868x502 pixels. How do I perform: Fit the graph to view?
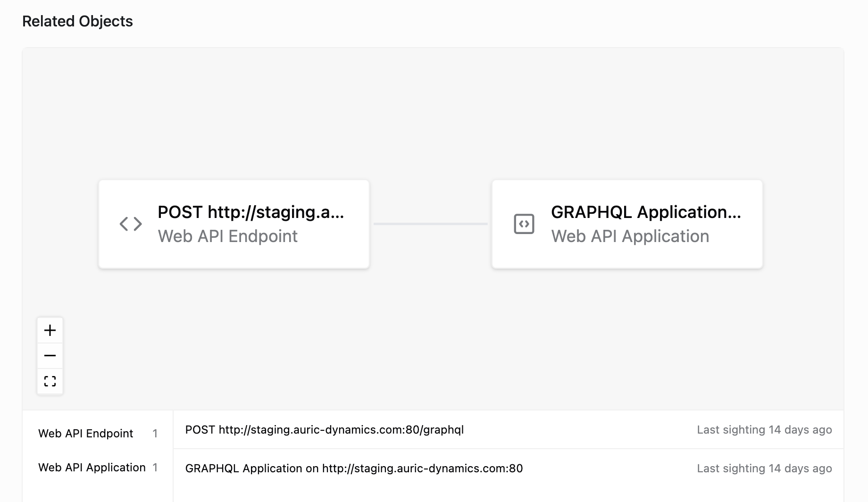tap(50, 381)
